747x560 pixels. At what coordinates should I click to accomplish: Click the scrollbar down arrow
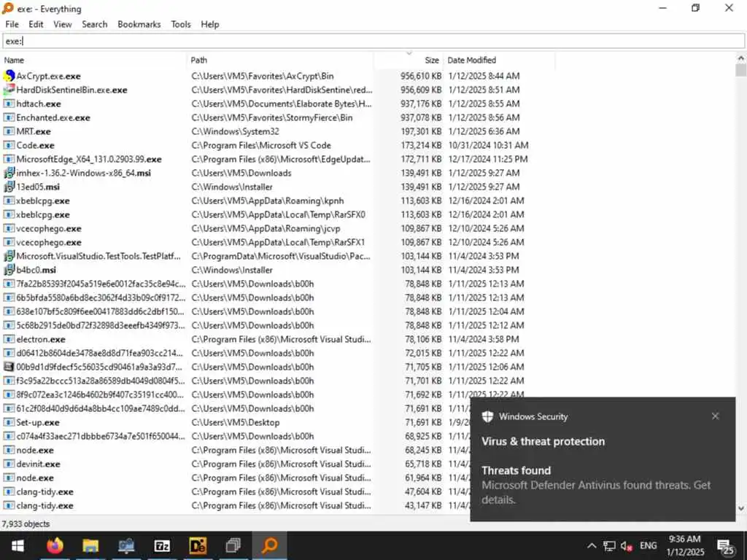[x=741, y=508]
